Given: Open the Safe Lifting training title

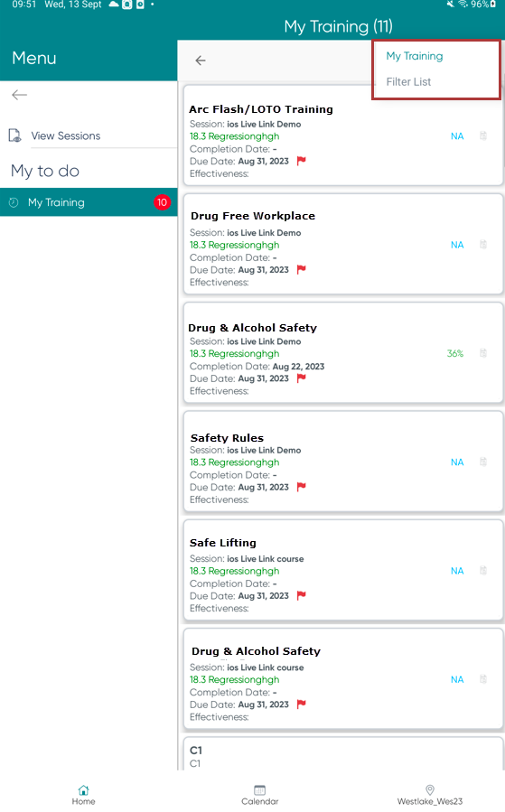Looking at the screenshot, I should (x=223, y=543).
